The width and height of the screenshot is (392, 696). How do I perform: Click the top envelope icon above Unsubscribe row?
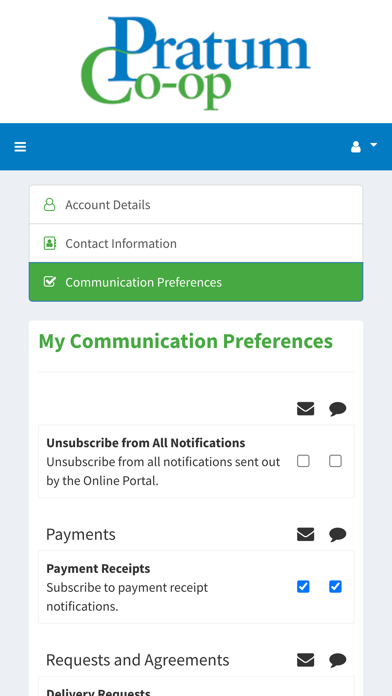pyautogui.click(x=305, y=409)
